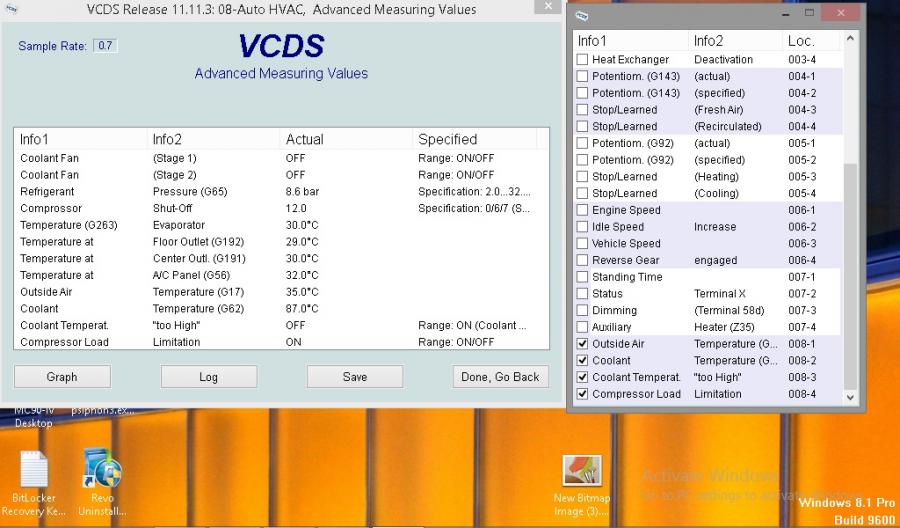The width and height of the screenshot is (900, 528).
Task: Click the scrollbar up arrow in list
Action: (x=851, y=38)
